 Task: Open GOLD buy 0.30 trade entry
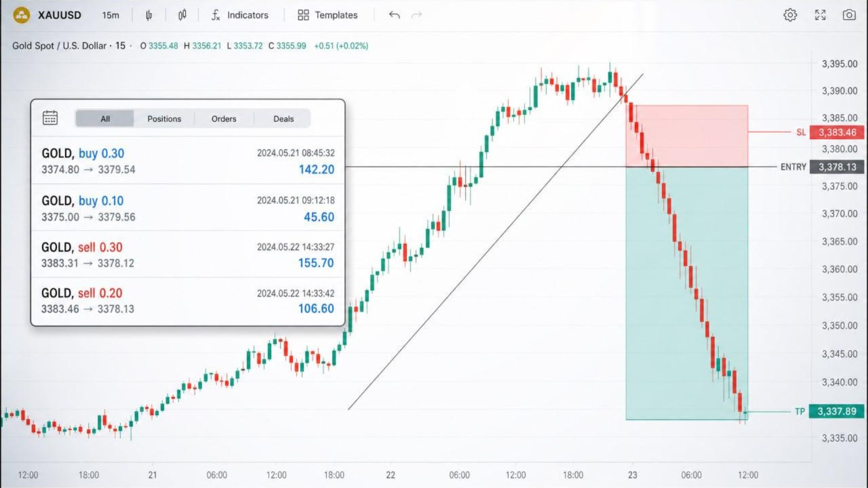pyautogui.click(x=188, y=160)
